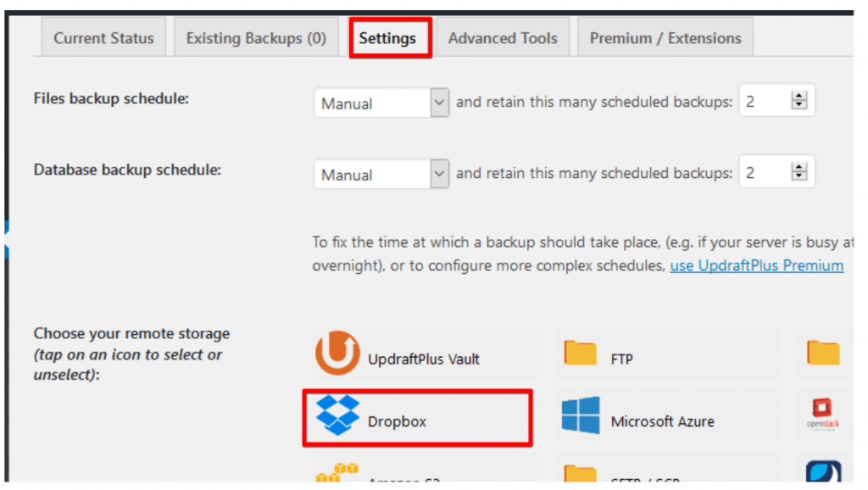Click the database retained backups number field
This screenshot has width=868, height=490.
763,174
